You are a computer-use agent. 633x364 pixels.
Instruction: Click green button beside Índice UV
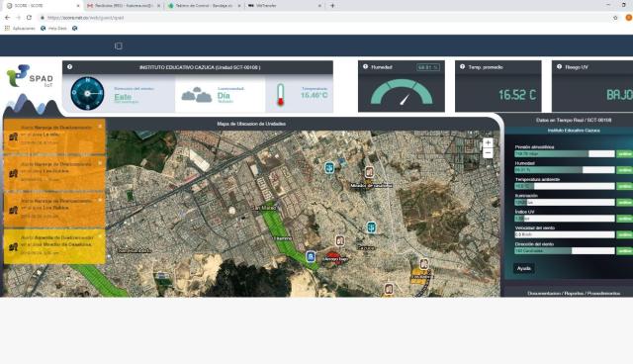coord(624,219)
